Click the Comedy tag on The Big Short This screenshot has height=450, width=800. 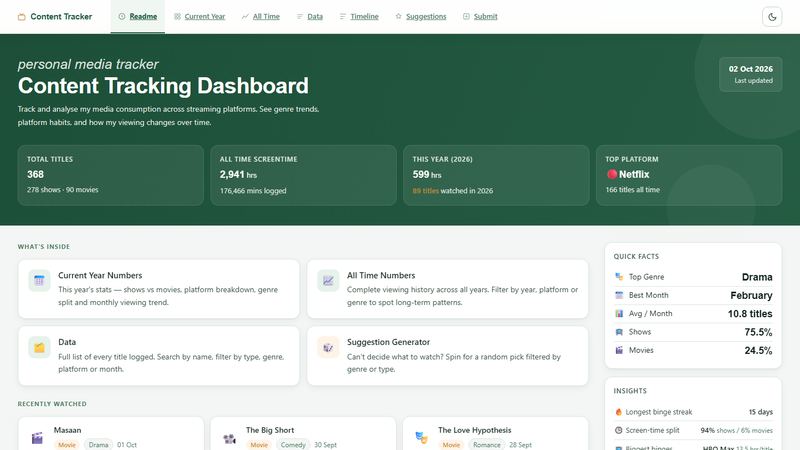tap(293, 445)
